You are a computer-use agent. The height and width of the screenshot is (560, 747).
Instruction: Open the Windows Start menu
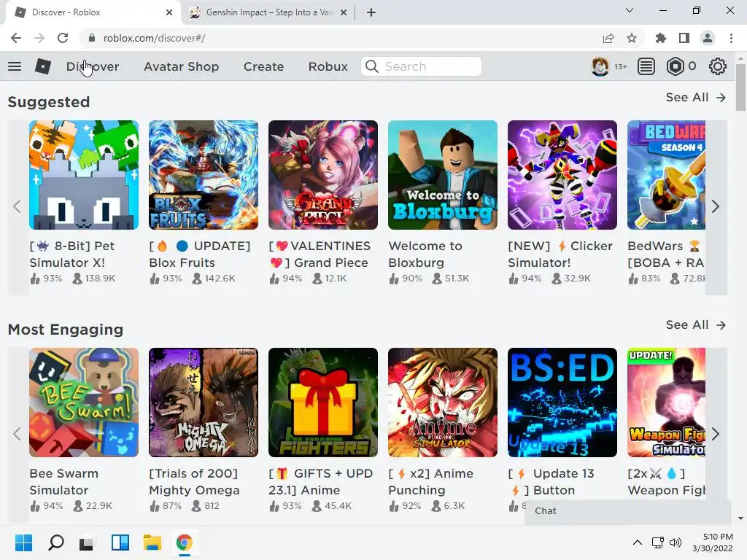tap(23, 542)
